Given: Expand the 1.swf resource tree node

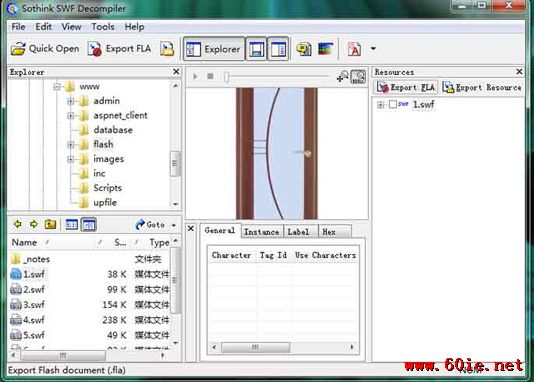Looking at the screenshot, I should tap(380, 105).
